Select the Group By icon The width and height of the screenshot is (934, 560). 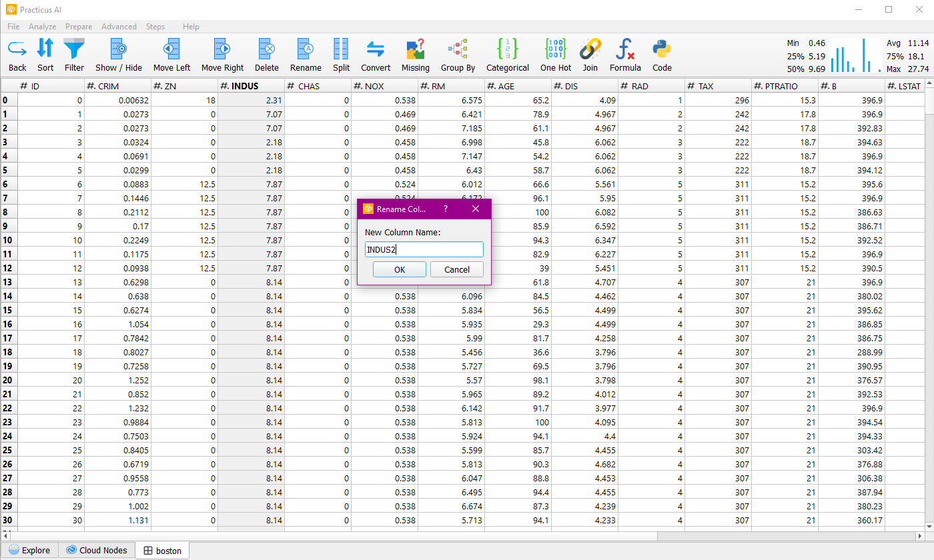458,49
